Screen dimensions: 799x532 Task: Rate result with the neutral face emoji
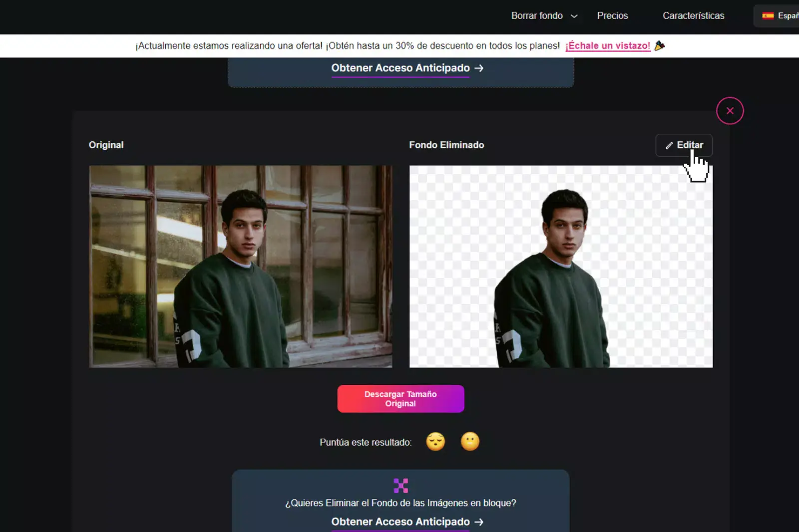click(x=470, y=442)
